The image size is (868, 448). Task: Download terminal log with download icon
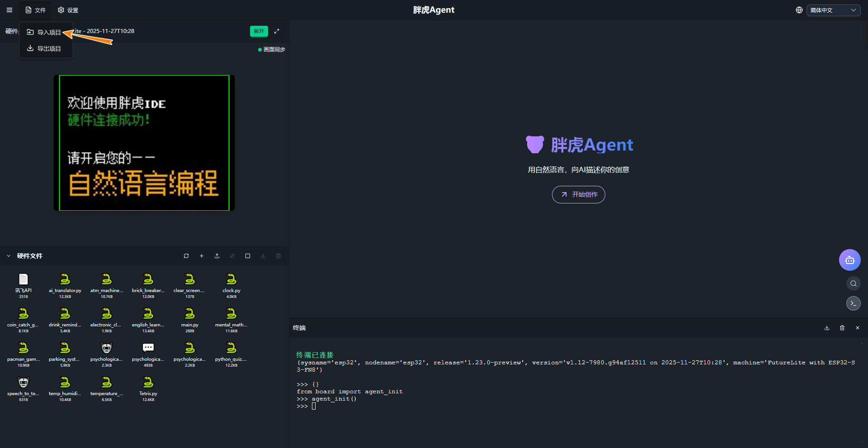click(x=827, y=328)
